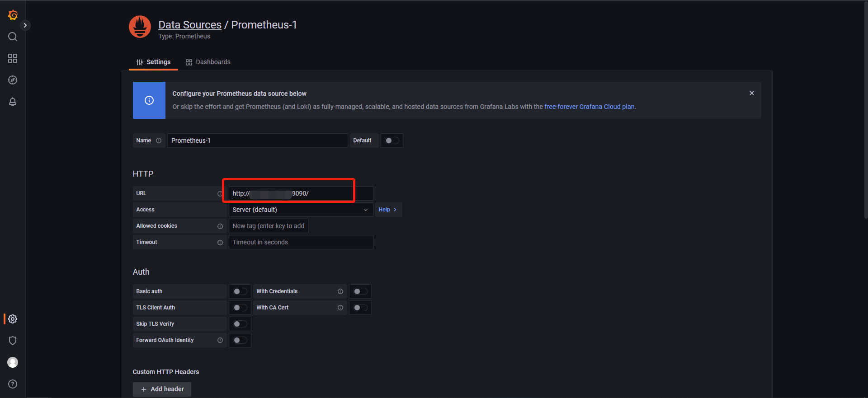
Task: Click the info icon in the blue banner
Action: tap(149, 100)
